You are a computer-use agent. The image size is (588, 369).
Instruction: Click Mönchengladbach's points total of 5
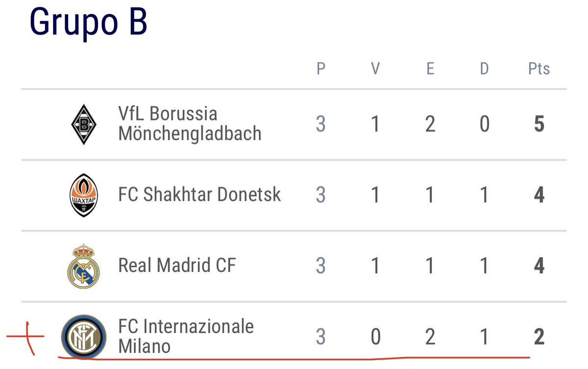click(x=539, y=124)
